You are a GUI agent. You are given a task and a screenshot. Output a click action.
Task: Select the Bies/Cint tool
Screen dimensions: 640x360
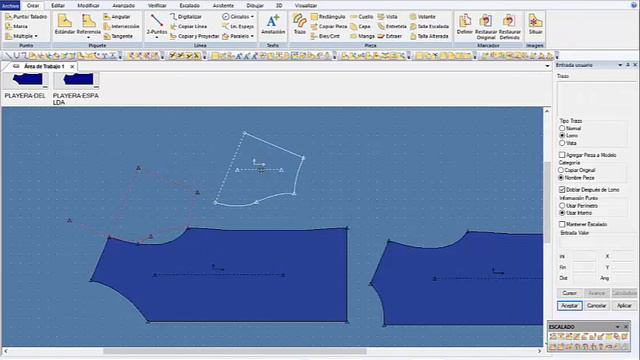325,36
